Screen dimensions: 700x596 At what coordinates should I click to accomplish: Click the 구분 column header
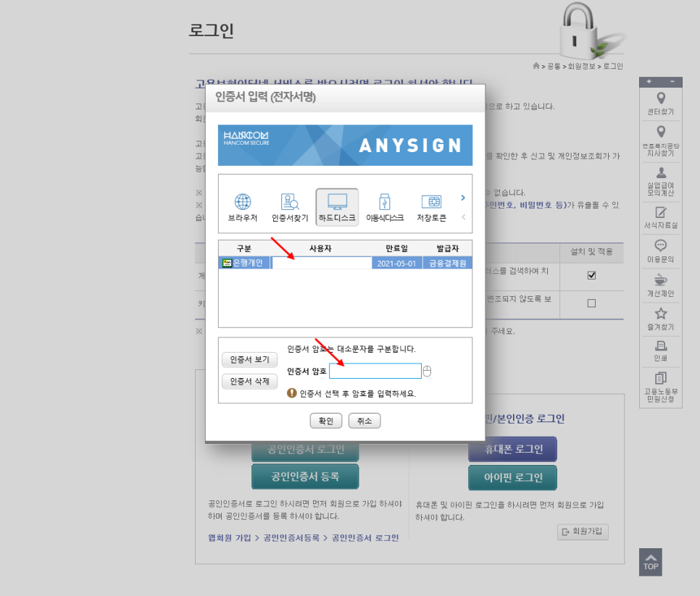[243, 248]
